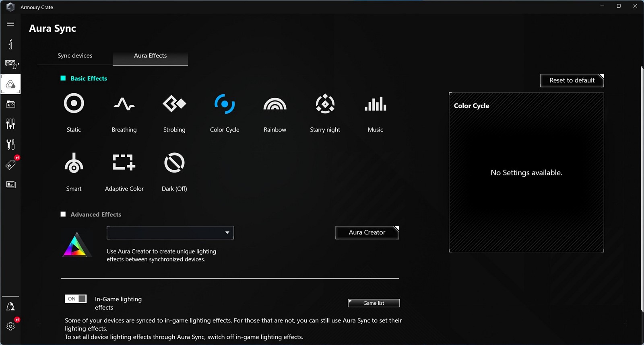Switch to the Aura Effects tab

(x=150, y=56)
